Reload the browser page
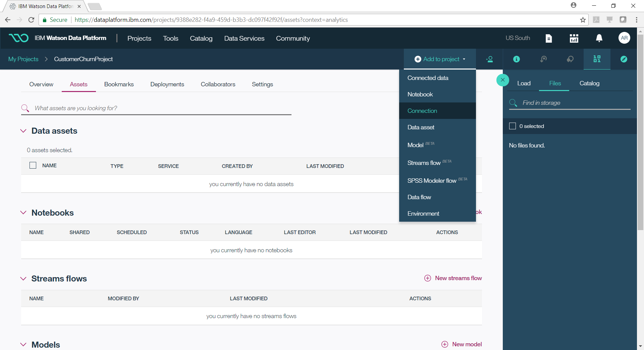 31,20
